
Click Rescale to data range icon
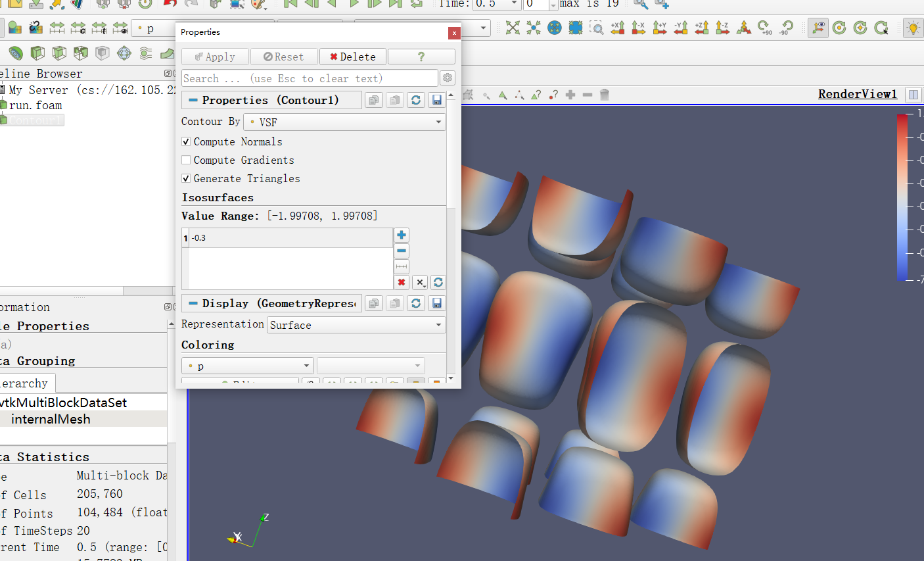tap(57, 28)
